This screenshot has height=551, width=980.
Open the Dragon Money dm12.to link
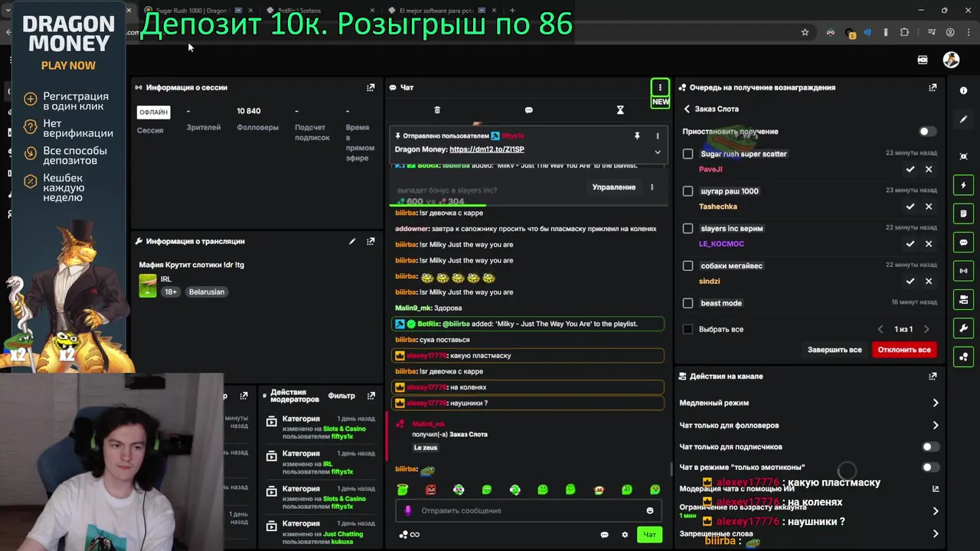coord(487,149)
